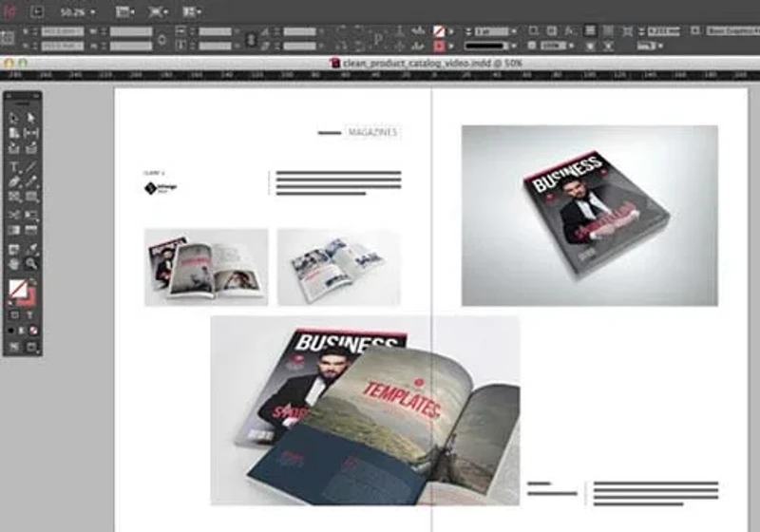Toggle formatting affects container button
Image resolution: width=760 pixels, height=532 pixels.
pyautogui.click(x=14, y=315)
